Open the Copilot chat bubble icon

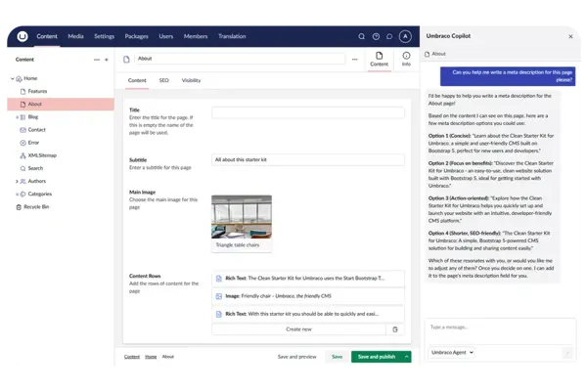point(389,36)
